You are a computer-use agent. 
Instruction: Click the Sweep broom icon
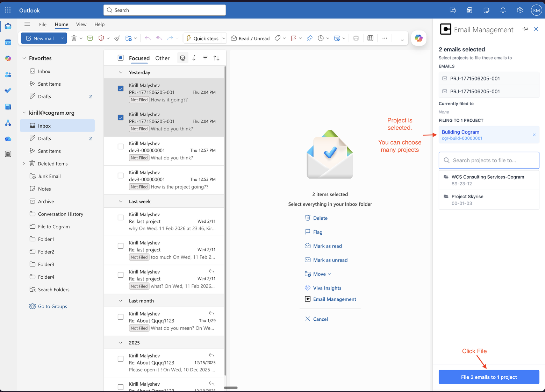point(117,38)
